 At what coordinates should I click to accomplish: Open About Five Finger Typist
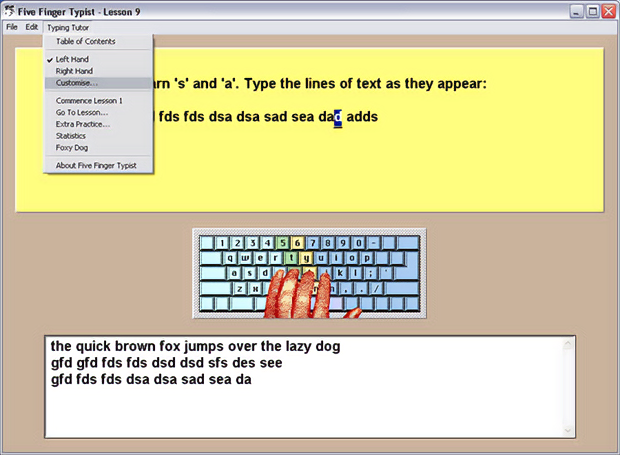[96, 166]
